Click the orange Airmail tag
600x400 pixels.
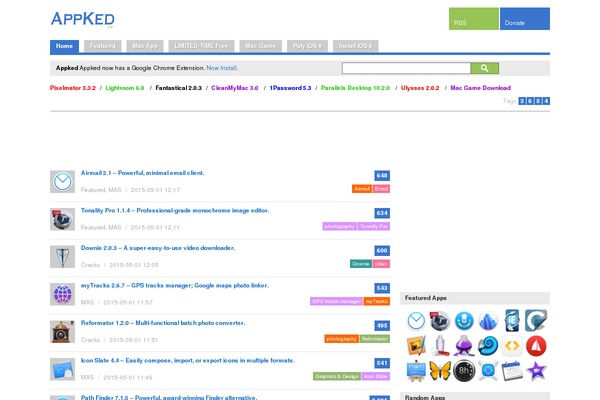click(x=362, y=189)
